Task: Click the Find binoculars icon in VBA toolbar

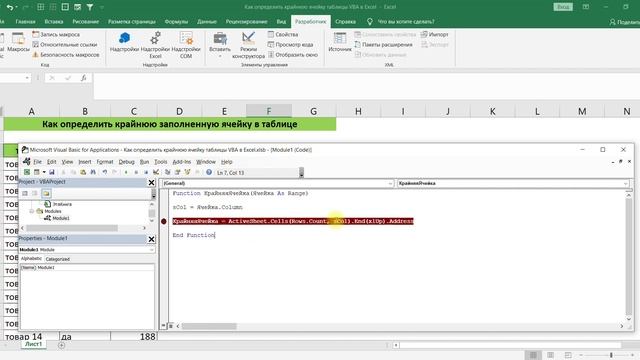Action: tap(93, 172)
